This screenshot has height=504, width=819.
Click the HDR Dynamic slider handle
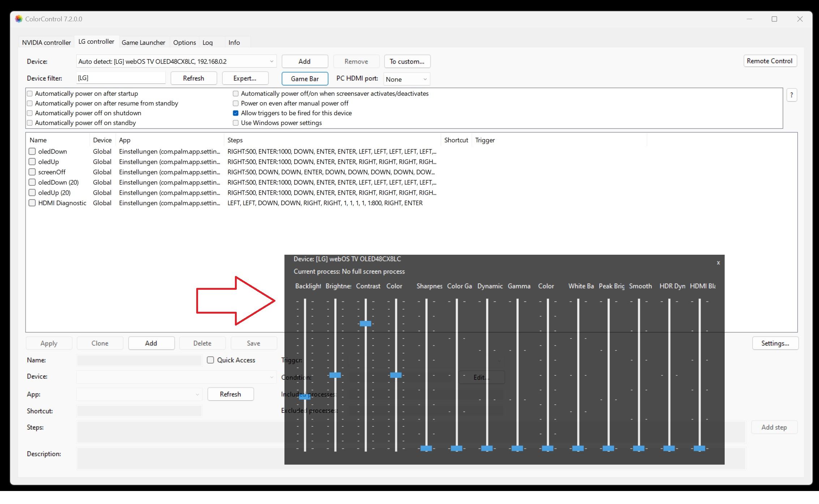[669, 448]
